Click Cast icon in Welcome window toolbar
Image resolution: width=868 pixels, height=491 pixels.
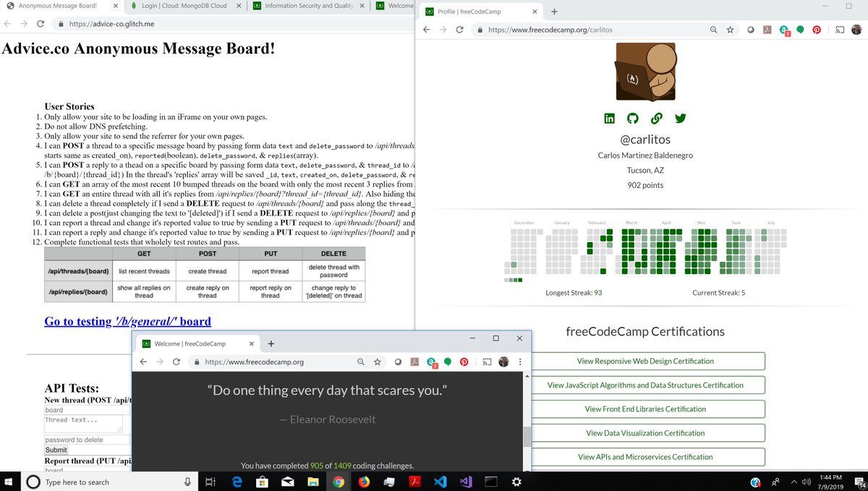(487, 362)
